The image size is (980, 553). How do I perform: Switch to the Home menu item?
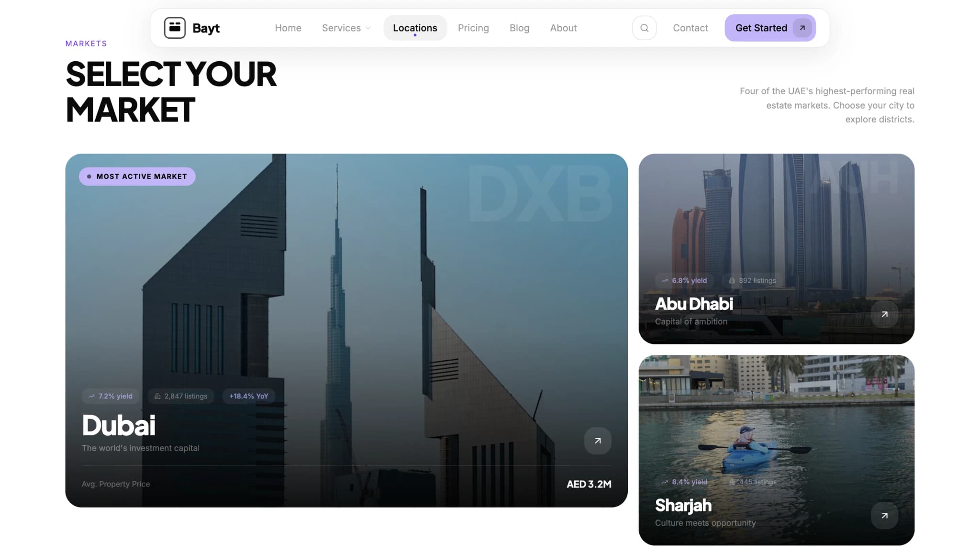tap(288, 28)
